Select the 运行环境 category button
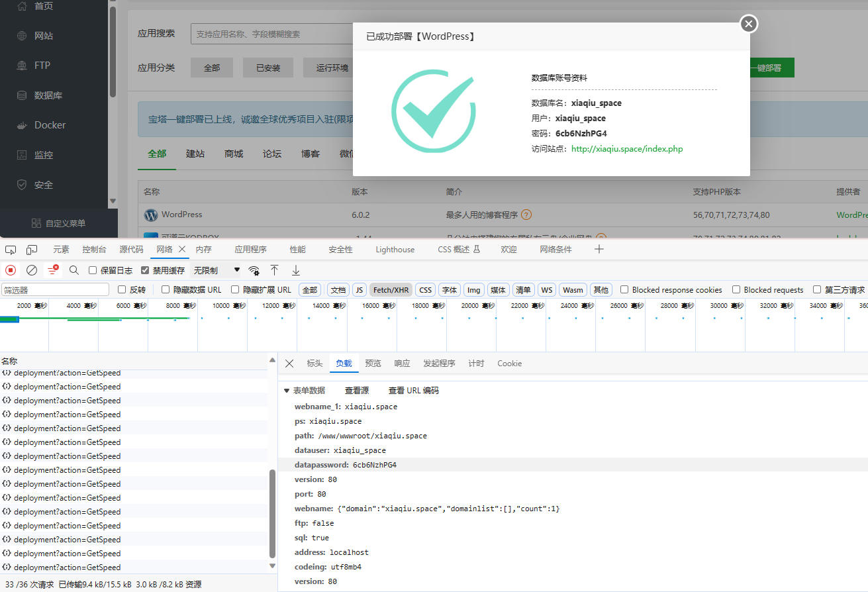The width and height of the screenshot is (868, 592). tap(328, 68)
